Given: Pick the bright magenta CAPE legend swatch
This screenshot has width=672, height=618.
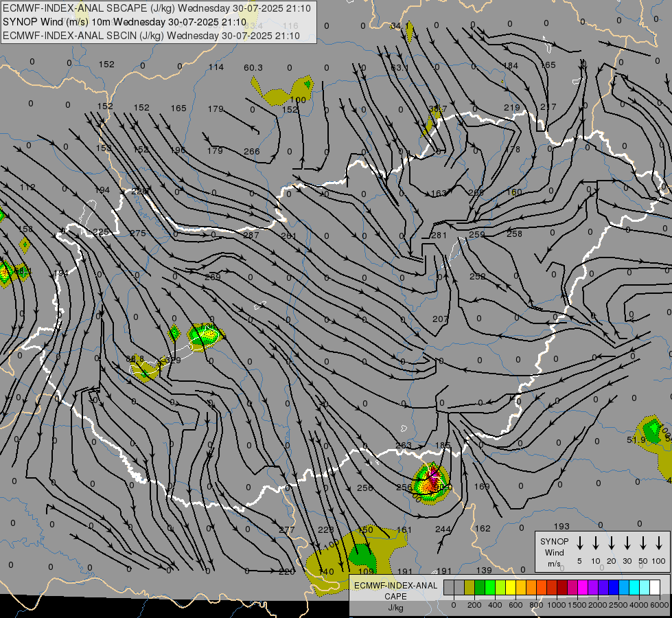Looking at the screenshot, I should tap(583, 587).
